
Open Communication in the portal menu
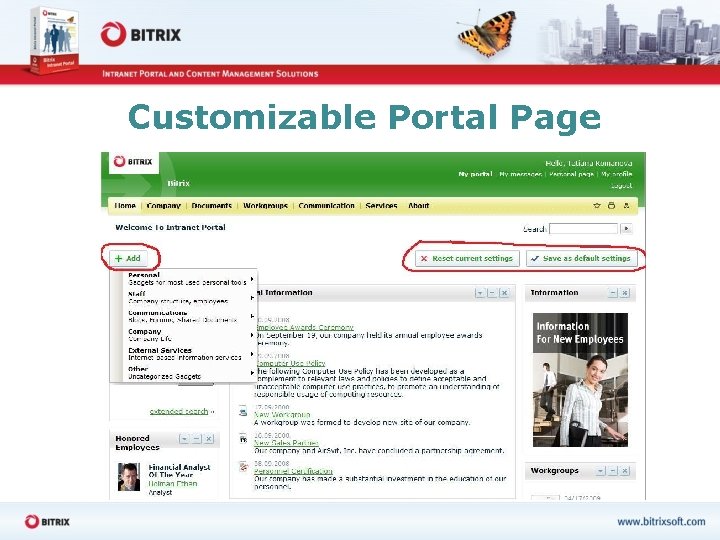coord(326,206)
